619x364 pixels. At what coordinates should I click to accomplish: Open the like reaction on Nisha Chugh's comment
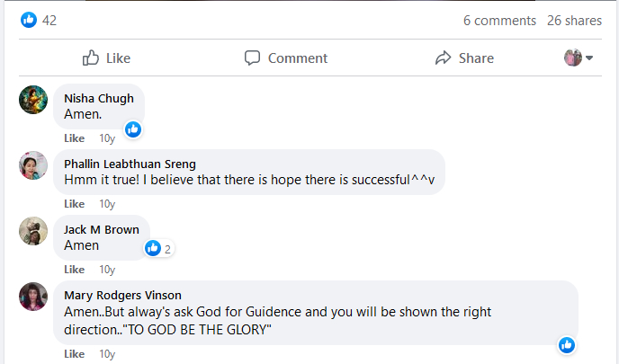[x=133, y=129]
